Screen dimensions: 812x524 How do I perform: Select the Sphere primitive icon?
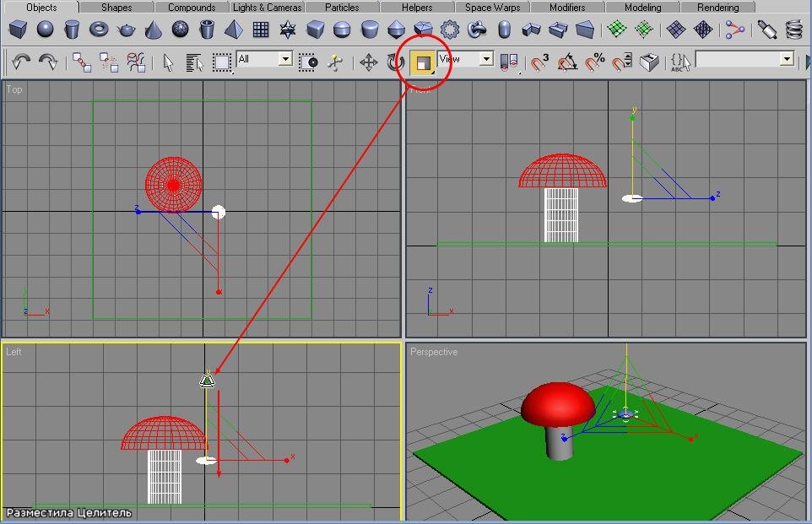45,30
